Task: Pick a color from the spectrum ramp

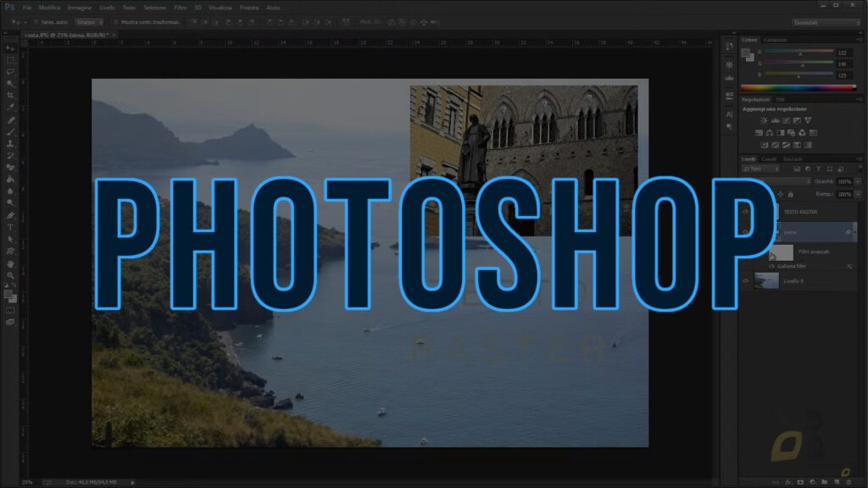Action: click(798, 88)
